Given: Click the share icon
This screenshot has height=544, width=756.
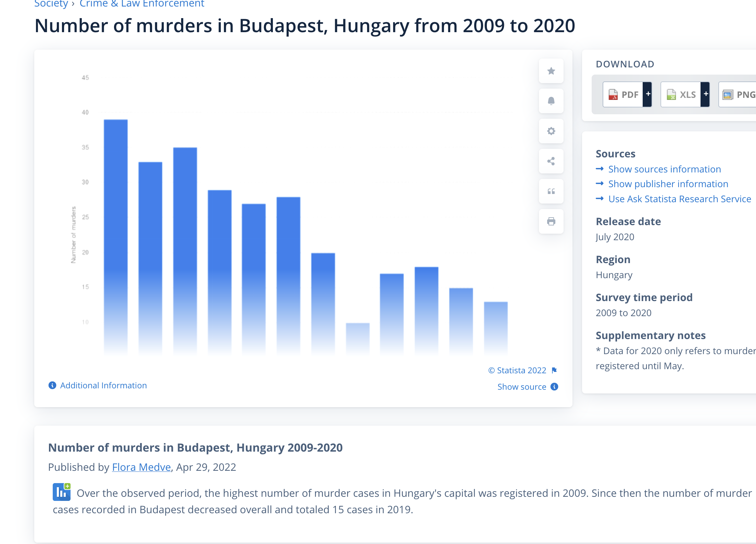Looking at the screenshot, I should click(x=551, y=161).
